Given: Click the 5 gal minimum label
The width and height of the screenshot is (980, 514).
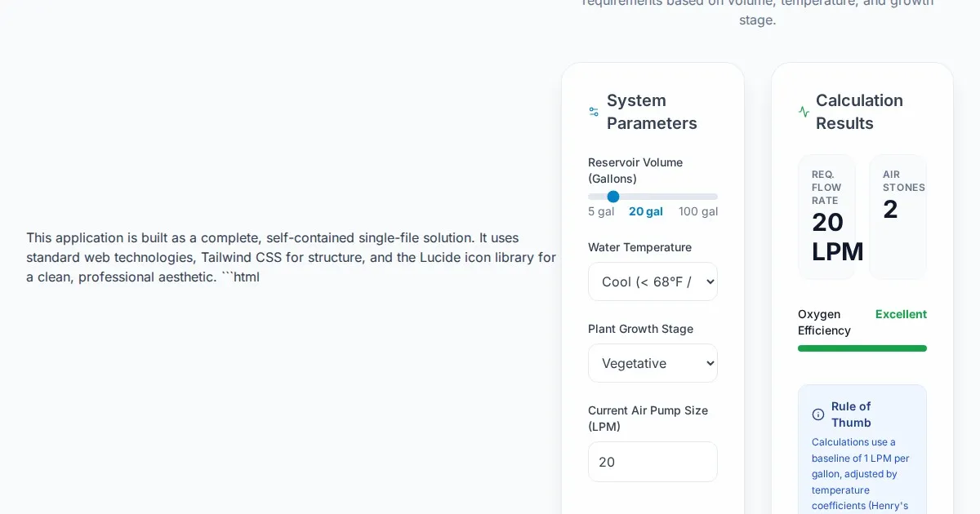Looking at the screenshot, I should click(x=601, y=211).
